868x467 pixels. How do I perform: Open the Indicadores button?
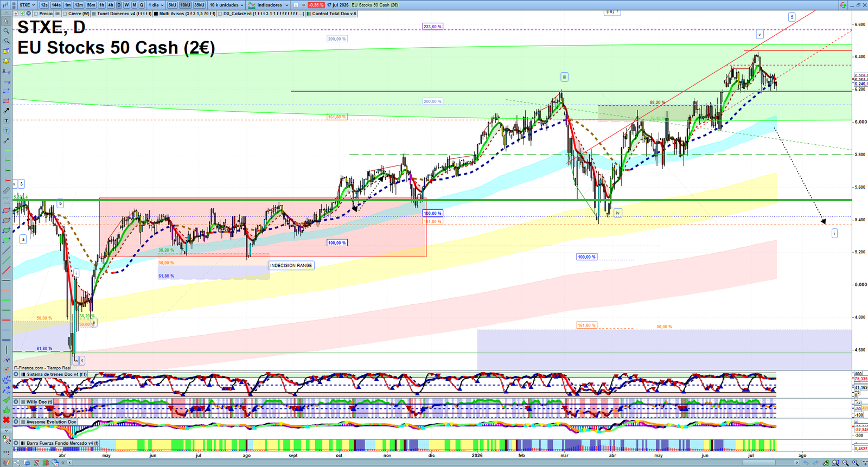pos(266,5)
